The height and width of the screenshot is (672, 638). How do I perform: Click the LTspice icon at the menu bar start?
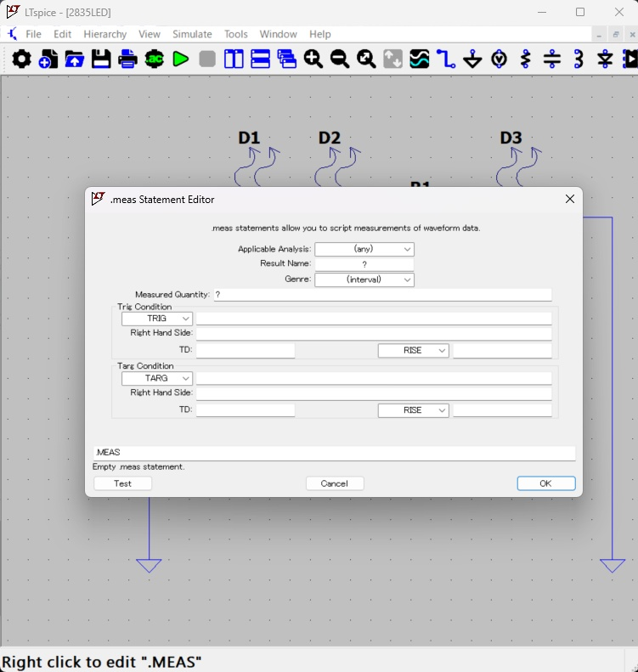tap(13, 34)
